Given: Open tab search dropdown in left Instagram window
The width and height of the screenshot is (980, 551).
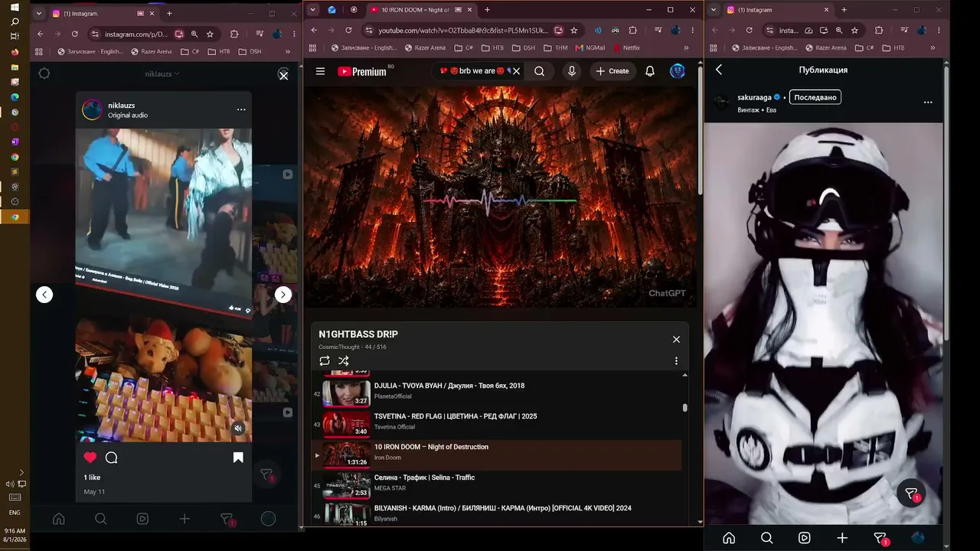Looking at the screenshot, I should [x=39, y=14].
